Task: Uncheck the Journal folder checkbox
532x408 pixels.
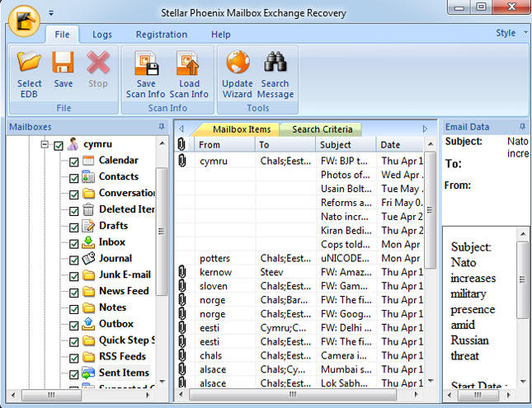Action: (x=74, y=260)
